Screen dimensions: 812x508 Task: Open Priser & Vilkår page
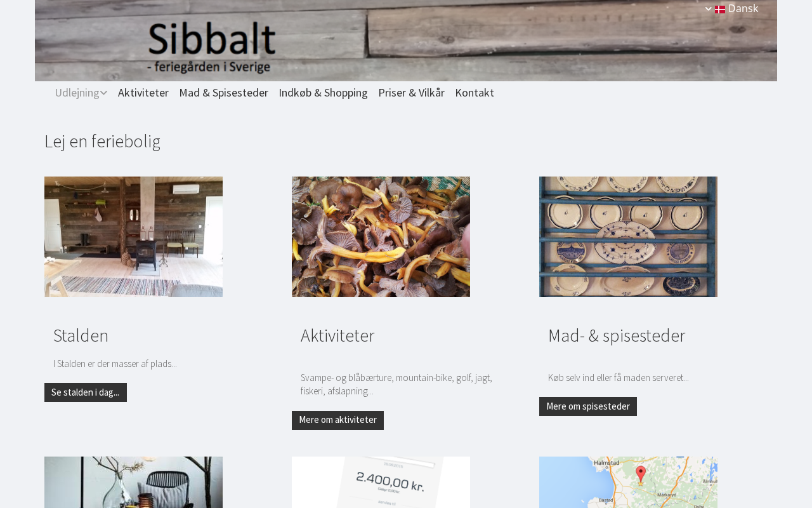pos(412,93)
